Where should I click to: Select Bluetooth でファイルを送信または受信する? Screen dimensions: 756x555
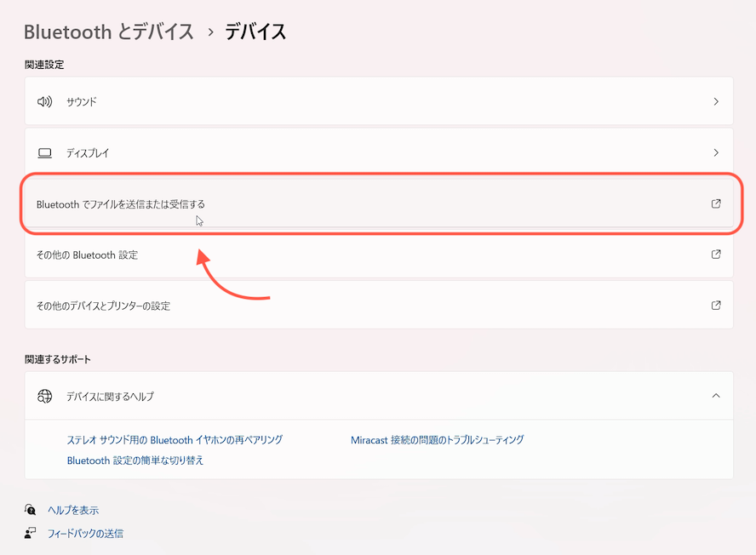[379, 204]
